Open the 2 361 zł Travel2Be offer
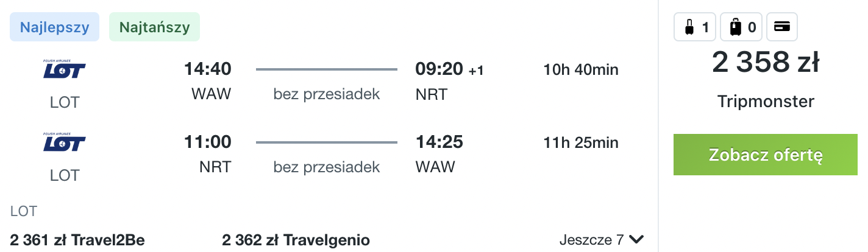 tap(77, 240)
